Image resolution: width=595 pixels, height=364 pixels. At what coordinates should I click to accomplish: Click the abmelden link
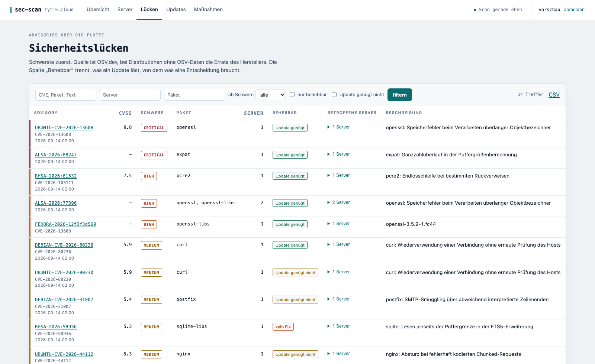574,10
